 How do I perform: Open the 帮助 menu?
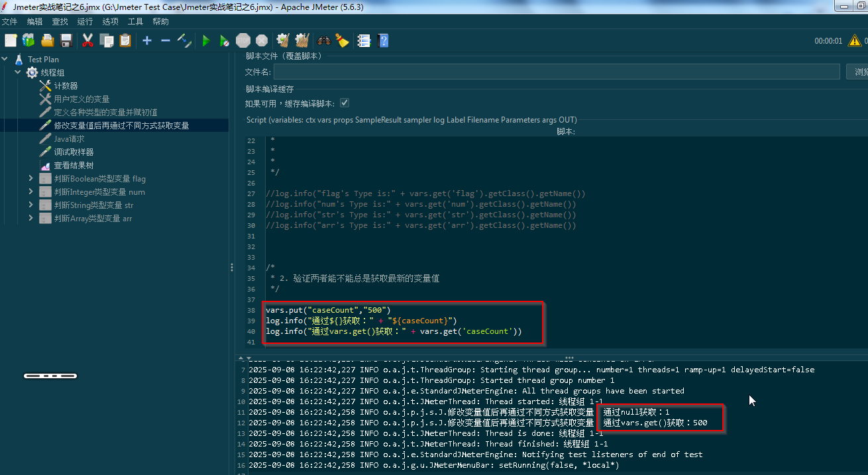point(160,22)
